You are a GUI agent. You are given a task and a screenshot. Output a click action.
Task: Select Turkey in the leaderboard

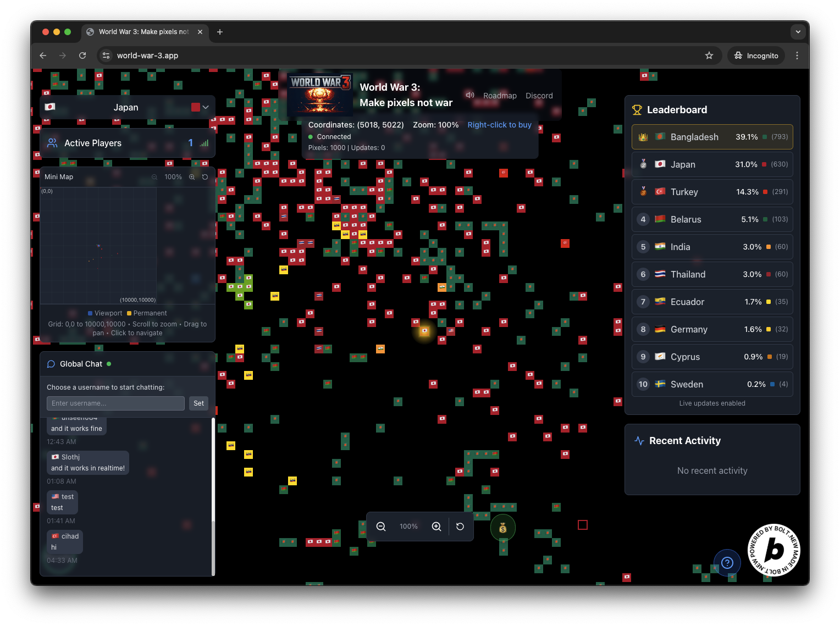click(712, 192)
